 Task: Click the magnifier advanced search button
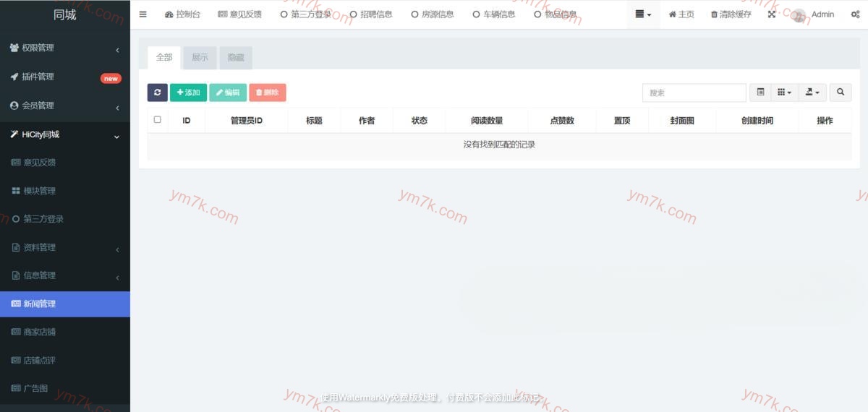coord(840,93)
